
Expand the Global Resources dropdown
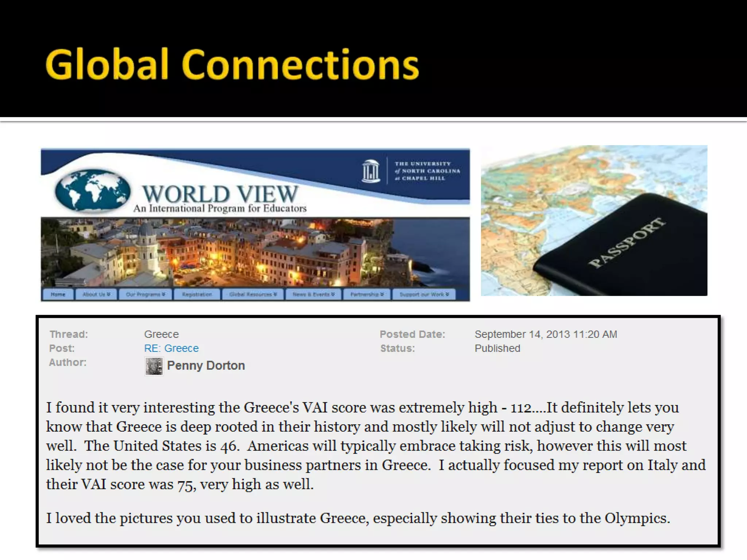(253, 294)
